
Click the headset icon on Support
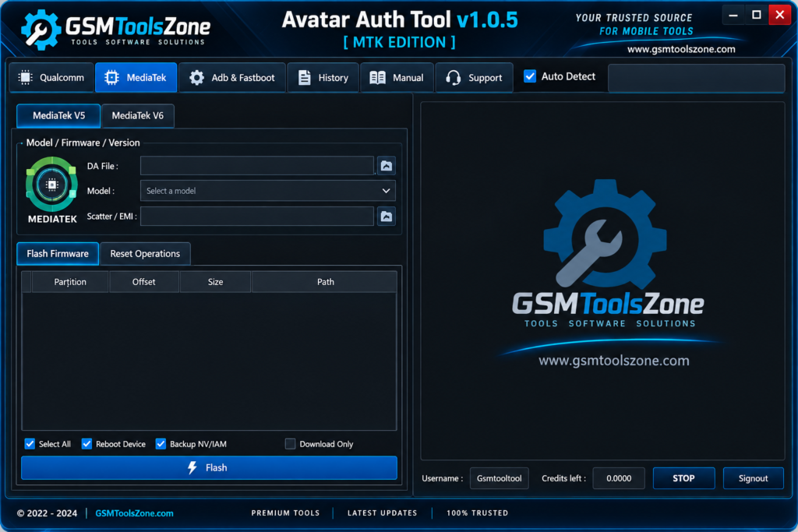(453, 77)
